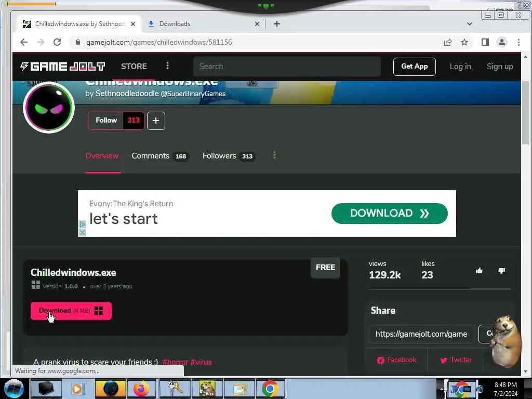Add game to a collection with plus button
This screenshot has height=399, width=532.
[156, 121]
